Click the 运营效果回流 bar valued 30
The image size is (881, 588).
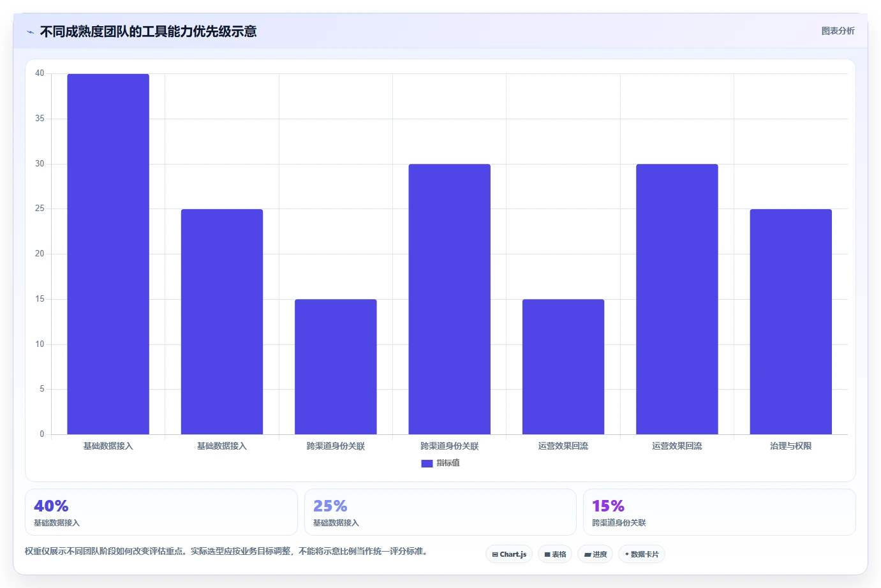pos(677,299)
